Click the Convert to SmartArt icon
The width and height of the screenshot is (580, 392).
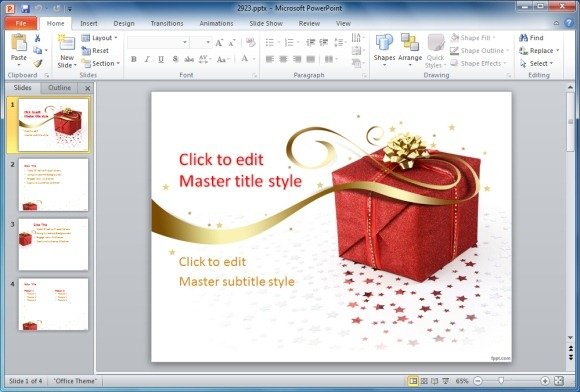coord(357,64)
